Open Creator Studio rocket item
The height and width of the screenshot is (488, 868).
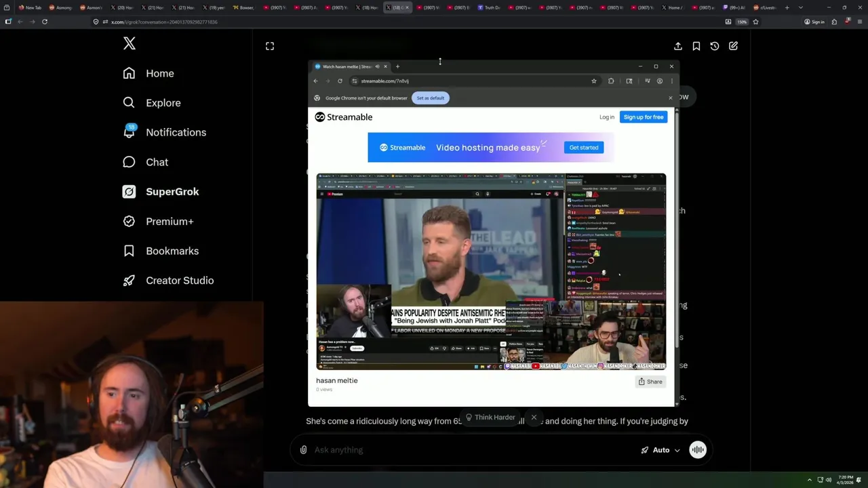(x=168, y=281)
